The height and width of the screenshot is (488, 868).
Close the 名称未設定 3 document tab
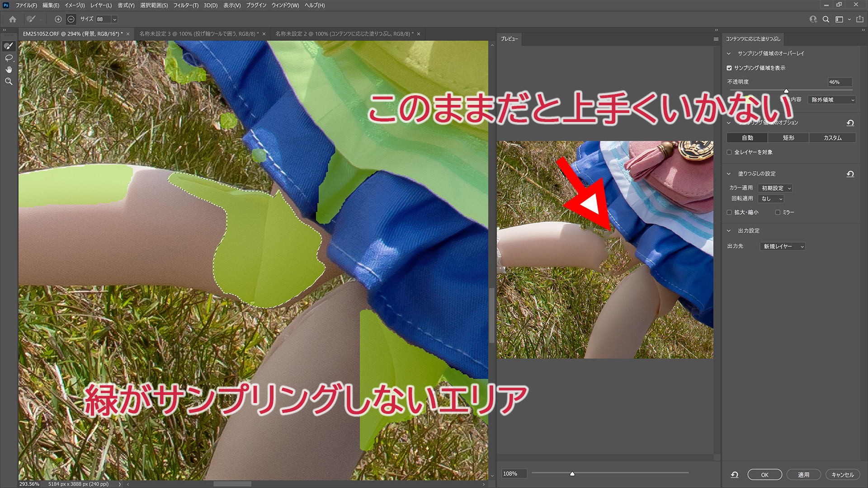click(x=264, y=34)
